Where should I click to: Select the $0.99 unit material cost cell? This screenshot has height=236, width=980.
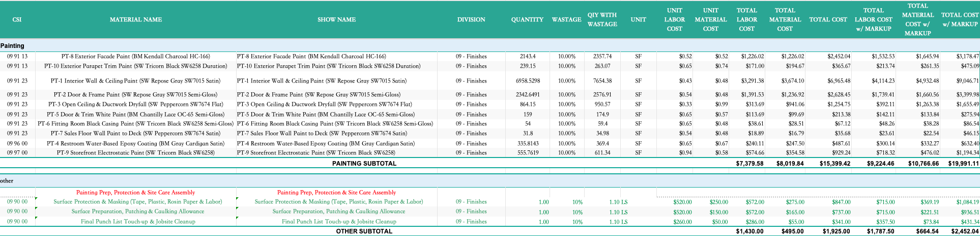[x=722, y=104]
